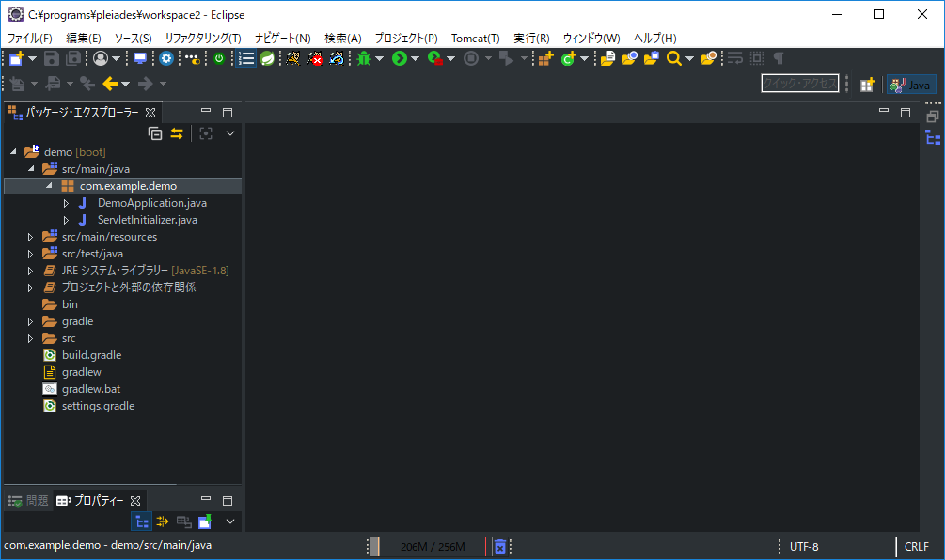Click the クイック・アクセス input field
The width and height of the screenshot is (945, 560).
click(x=800, y=84)
